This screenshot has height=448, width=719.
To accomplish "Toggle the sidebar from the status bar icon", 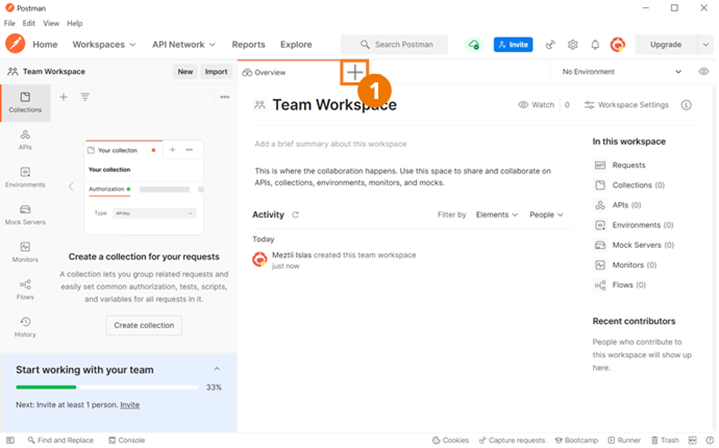I will [10, 440].
